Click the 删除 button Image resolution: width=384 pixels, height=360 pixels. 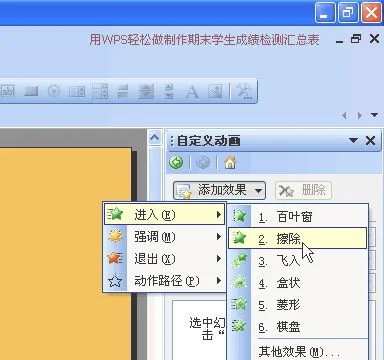303,190
